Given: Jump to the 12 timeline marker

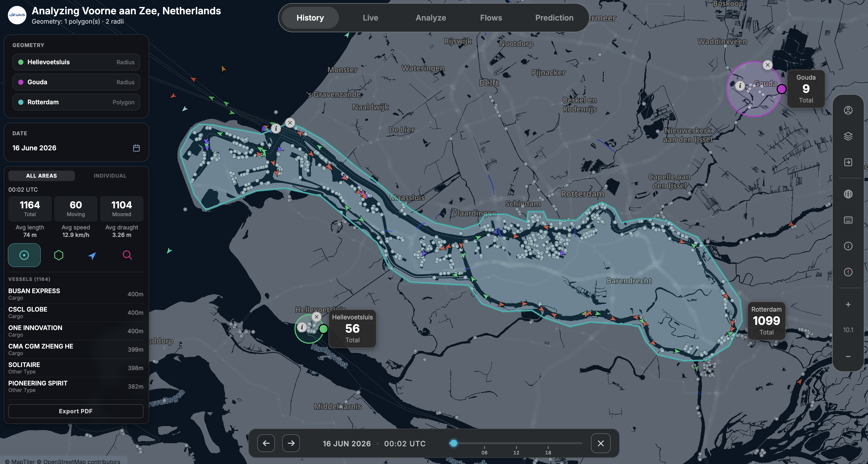Looking at the screenshot, I should (516, 452).
